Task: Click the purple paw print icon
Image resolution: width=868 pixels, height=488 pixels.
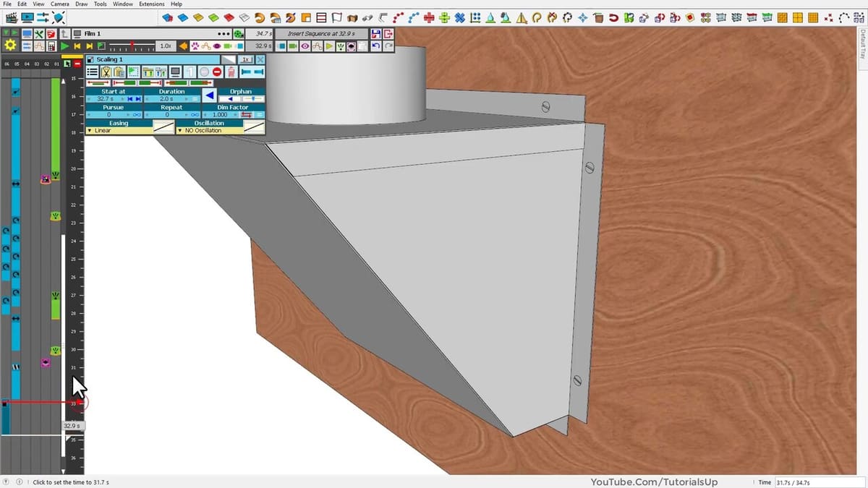Action: (195, 46)
